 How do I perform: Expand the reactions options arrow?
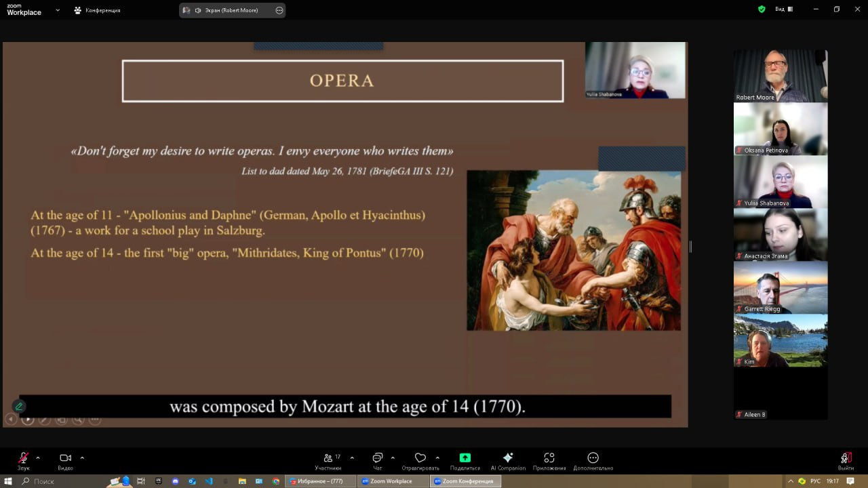437,458
